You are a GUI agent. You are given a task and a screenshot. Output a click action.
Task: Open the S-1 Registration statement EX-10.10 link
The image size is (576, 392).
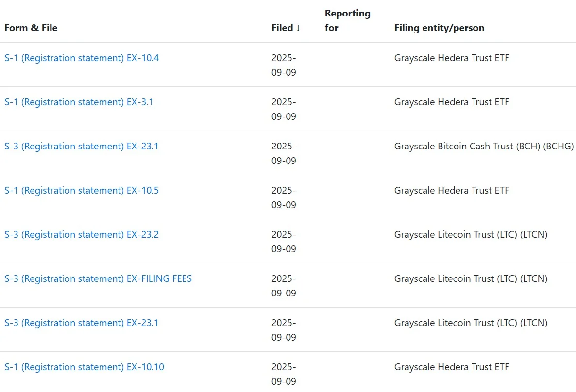coord(84,367)
